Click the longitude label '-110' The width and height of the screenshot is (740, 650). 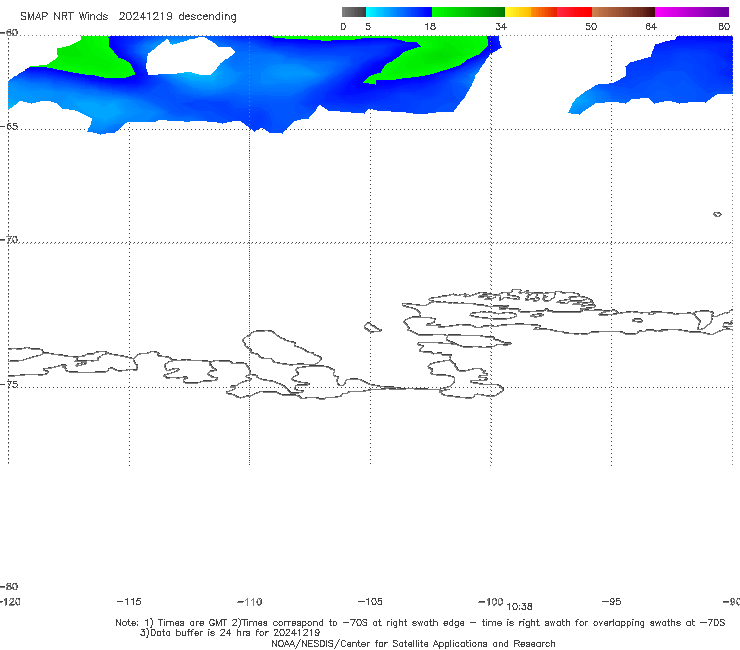pos(250,602)
